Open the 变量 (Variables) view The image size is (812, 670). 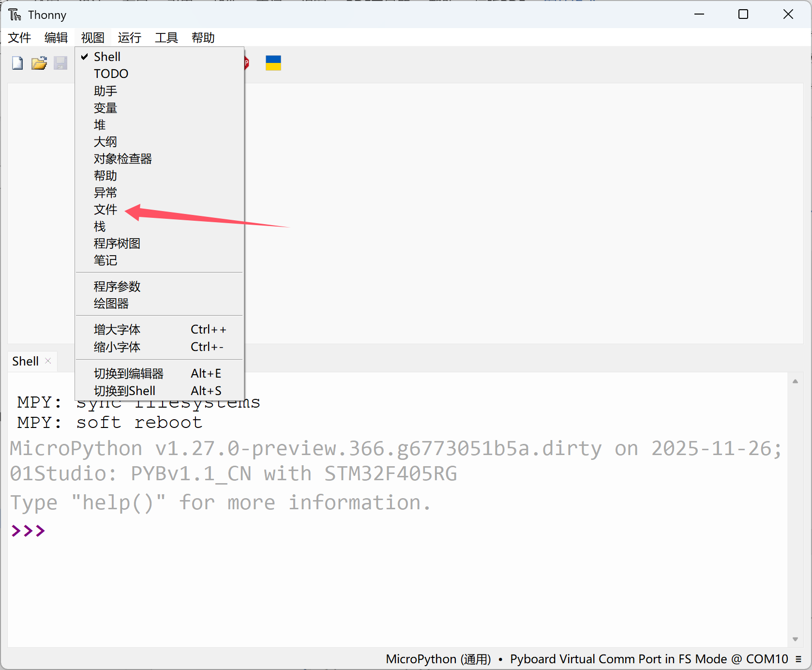click(105, 108)
